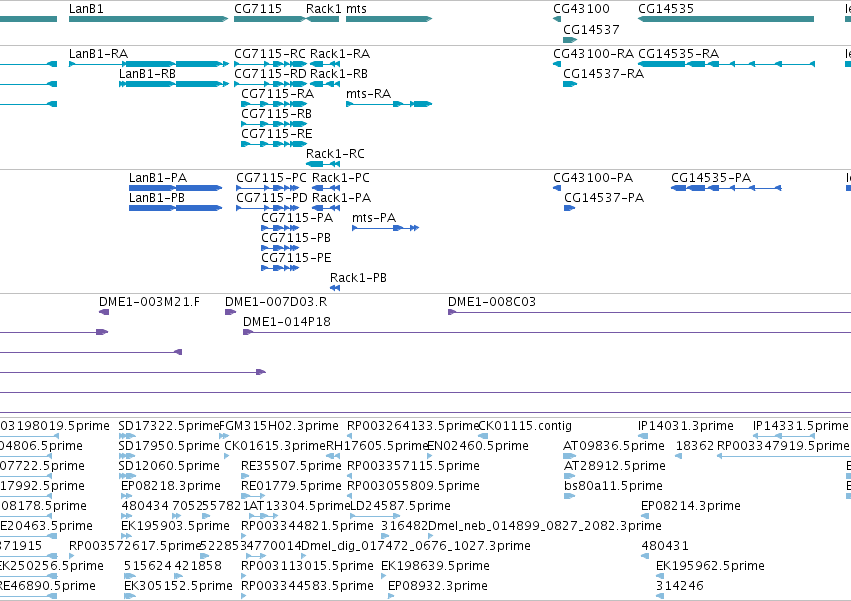Select the EK198639.5prime EST label
Image resolution: width=851 pixels, height=601 pixels.
(435, 566)
